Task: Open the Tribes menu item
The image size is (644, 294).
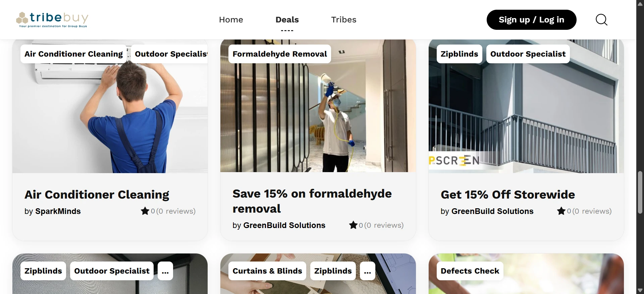Action: [344, 20]
